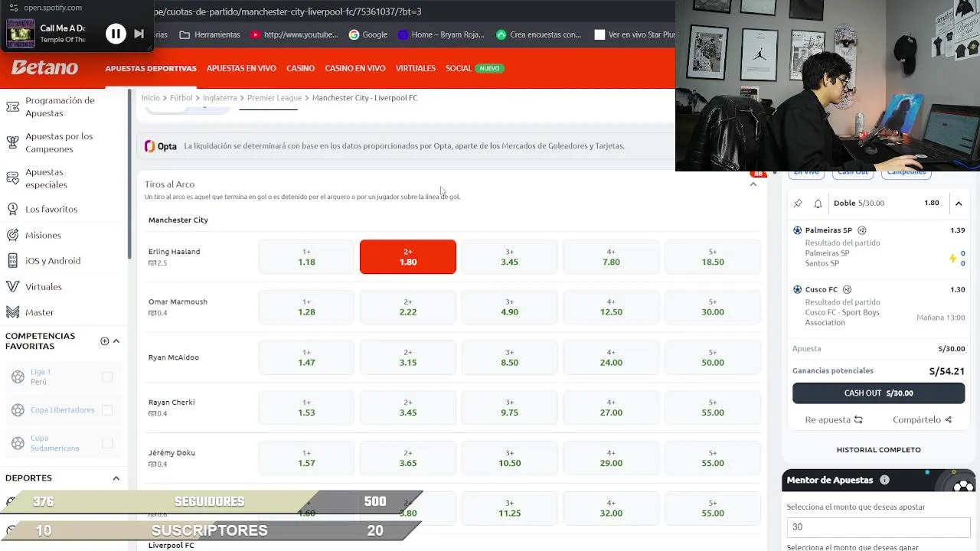The height and width of the screenshot is (551, 980).
Task: Go to Fútbol breadcrumb
Action: pos(181,98)
